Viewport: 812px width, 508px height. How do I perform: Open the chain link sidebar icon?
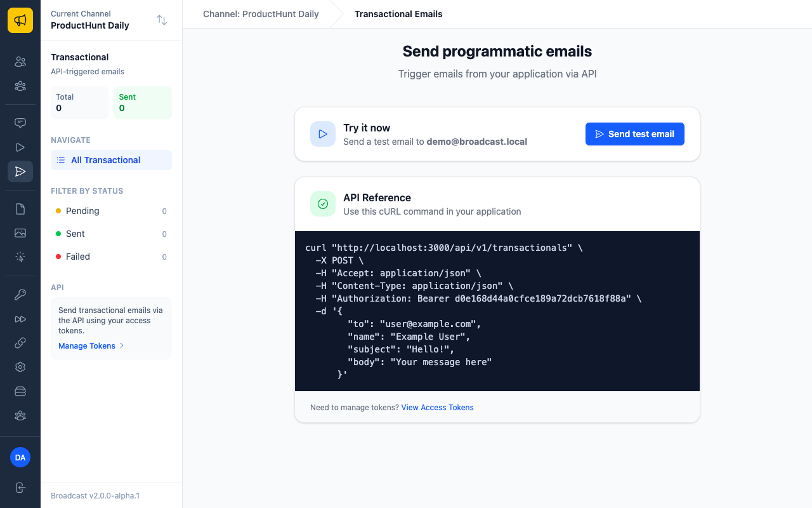(x=20, y=343)
